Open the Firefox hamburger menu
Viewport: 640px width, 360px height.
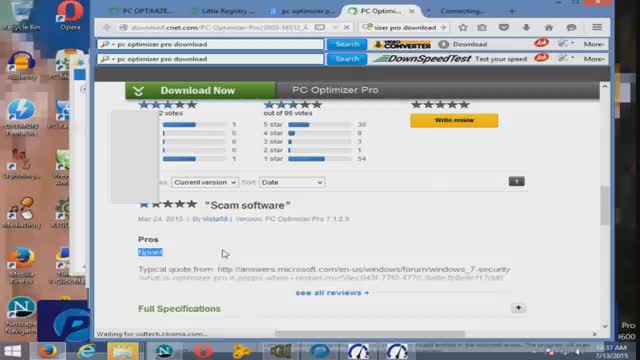pyautogui.click(x=597, y=27)
